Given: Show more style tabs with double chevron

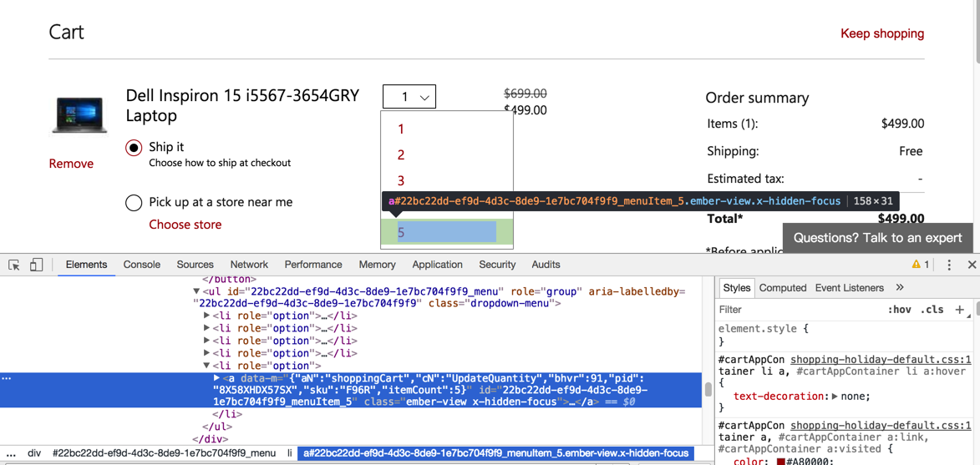Looking at the screenshot, I should pos(900,288).
